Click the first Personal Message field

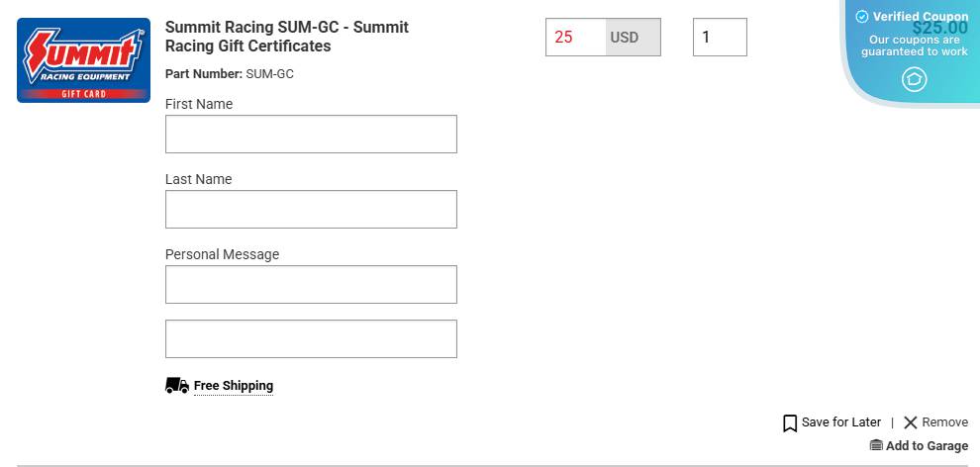click(x=311, y=285)
